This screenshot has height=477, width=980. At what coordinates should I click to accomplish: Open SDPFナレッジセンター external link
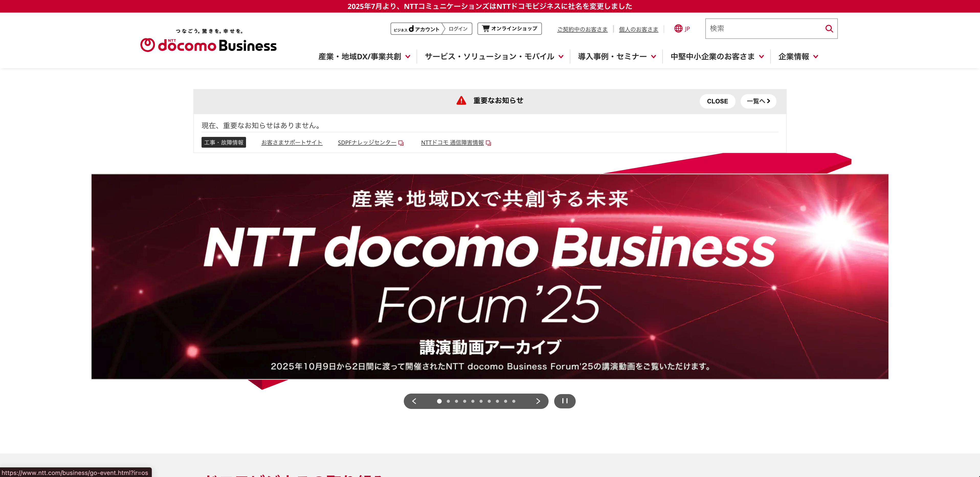tap(371, 143)
